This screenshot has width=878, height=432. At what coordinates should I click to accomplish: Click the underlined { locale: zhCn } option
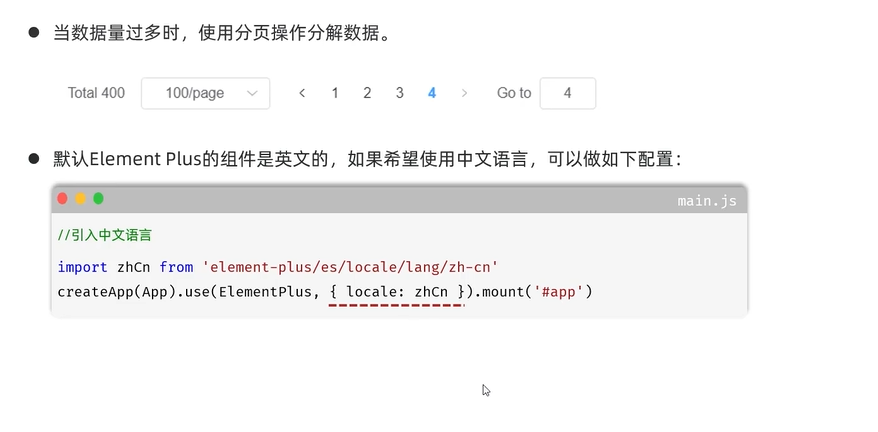pos(398,292)
